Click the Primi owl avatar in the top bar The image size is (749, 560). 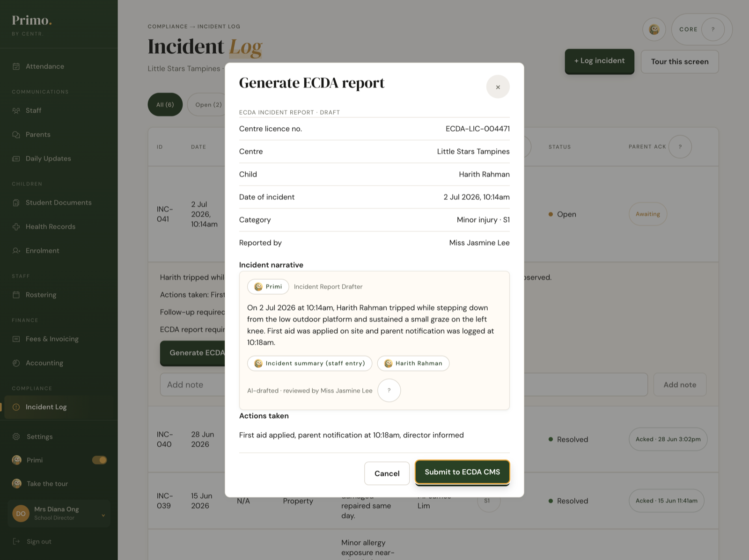(654, 29)
